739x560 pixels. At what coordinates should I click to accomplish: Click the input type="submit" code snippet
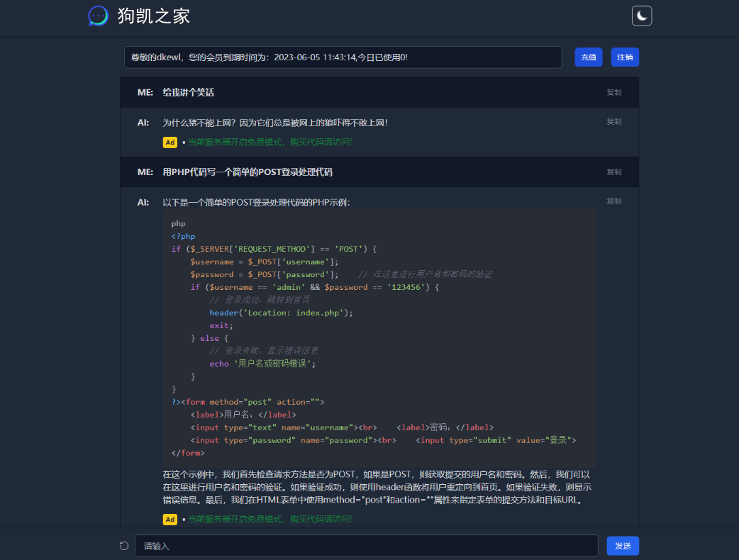(496, 440)
